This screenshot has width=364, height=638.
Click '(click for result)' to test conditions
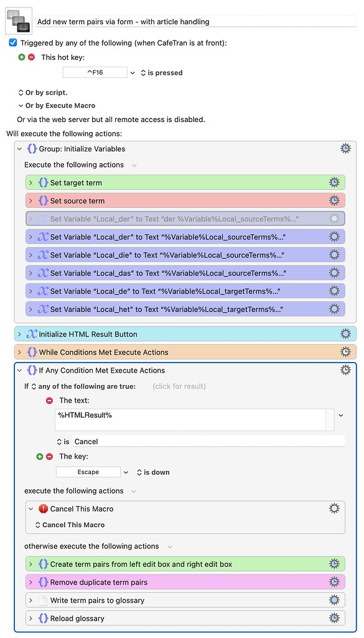tap(179, 386)
